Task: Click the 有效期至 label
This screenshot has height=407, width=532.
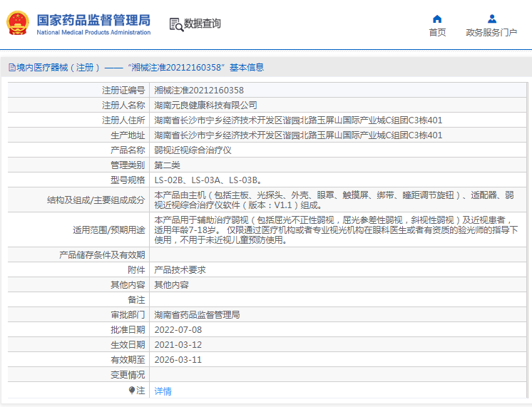Action: [x=128, y=359]
